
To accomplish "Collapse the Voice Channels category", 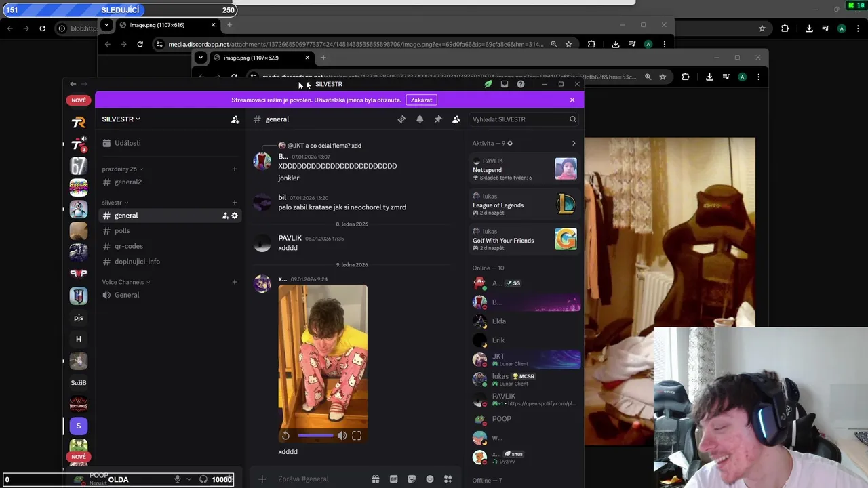I will (126, 282).
